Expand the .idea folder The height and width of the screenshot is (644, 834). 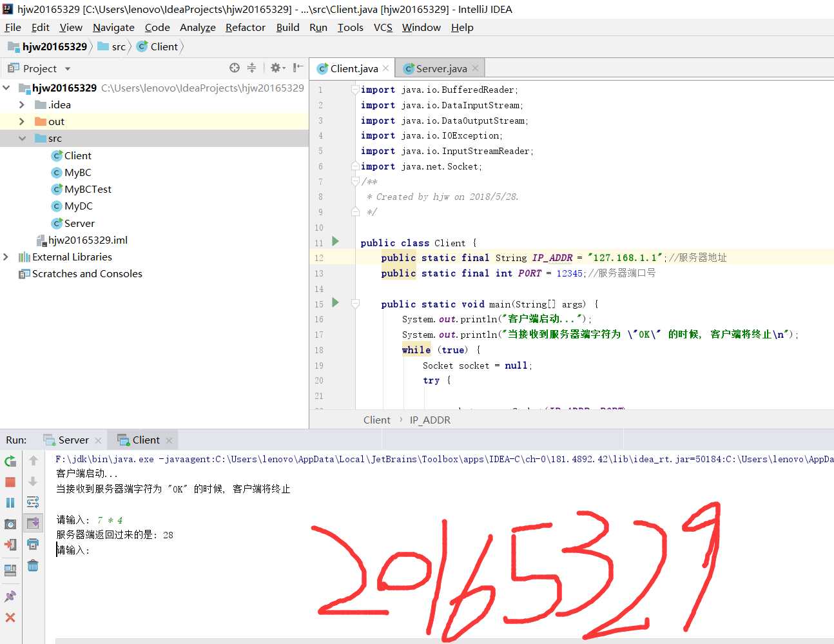point(22,104)
